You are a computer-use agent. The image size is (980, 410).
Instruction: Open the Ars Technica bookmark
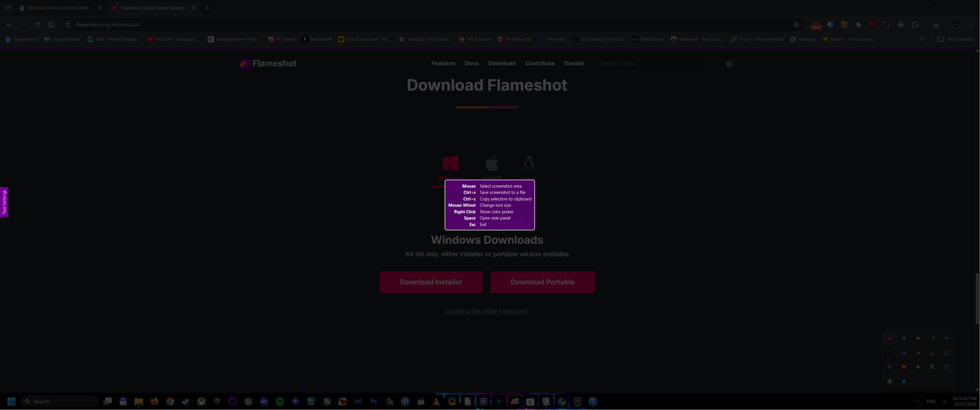pyautogui.click(x=475, y=39)
